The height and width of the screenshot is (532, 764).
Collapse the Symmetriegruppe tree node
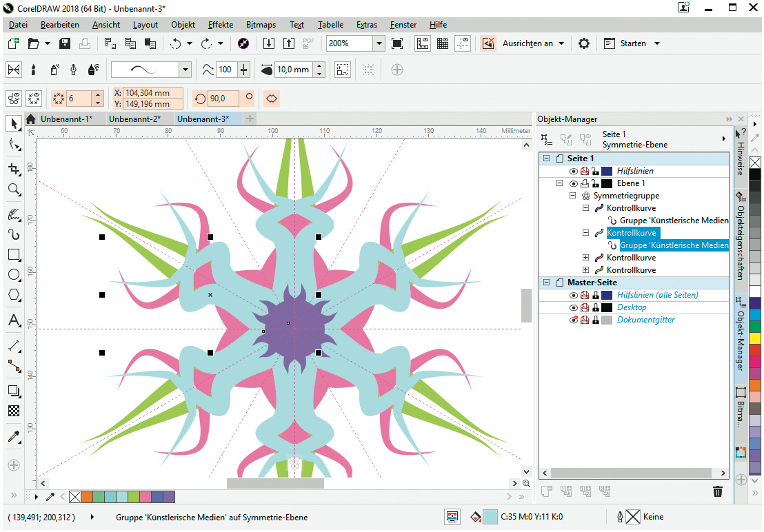(x=572, y=196)
